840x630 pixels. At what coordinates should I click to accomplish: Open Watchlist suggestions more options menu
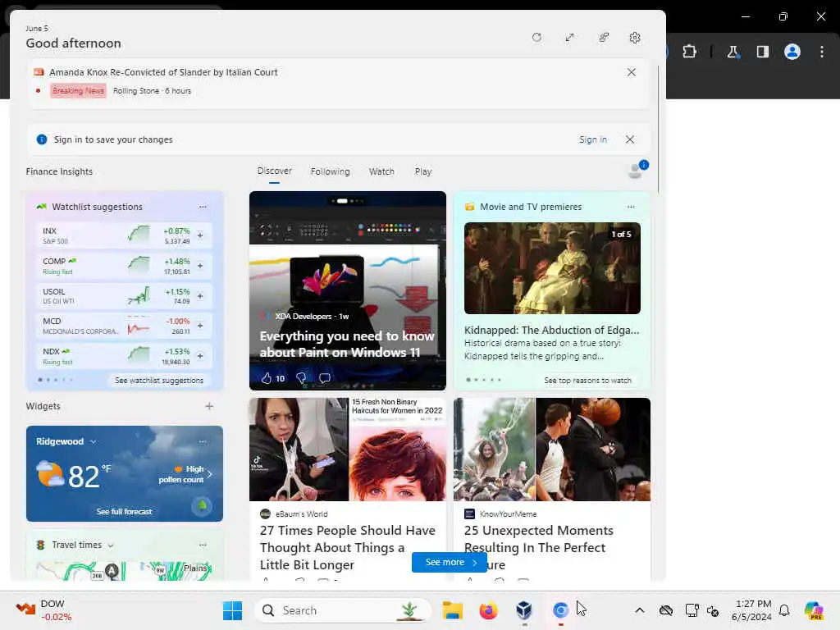point(203,207)
